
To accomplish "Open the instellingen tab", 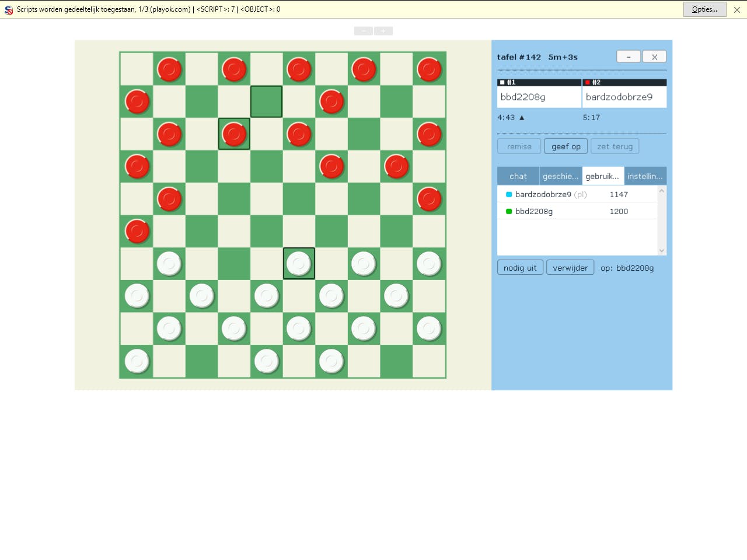I will pos(645,176).
